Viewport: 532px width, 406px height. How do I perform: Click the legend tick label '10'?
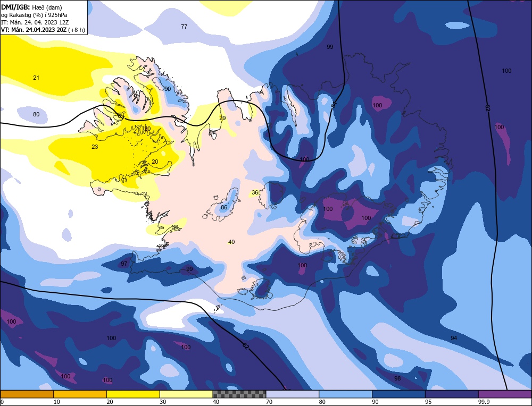click(57, 402)
